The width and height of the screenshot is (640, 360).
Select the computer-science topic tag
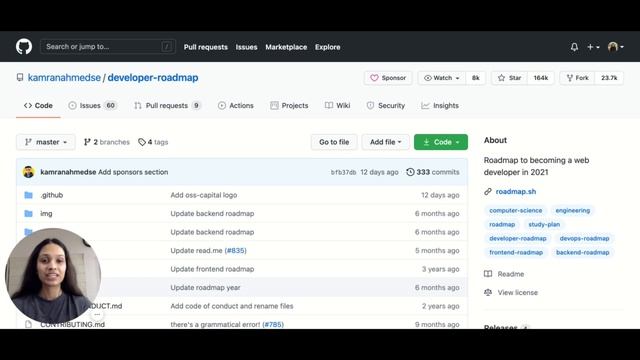click(x=516, y=210)
